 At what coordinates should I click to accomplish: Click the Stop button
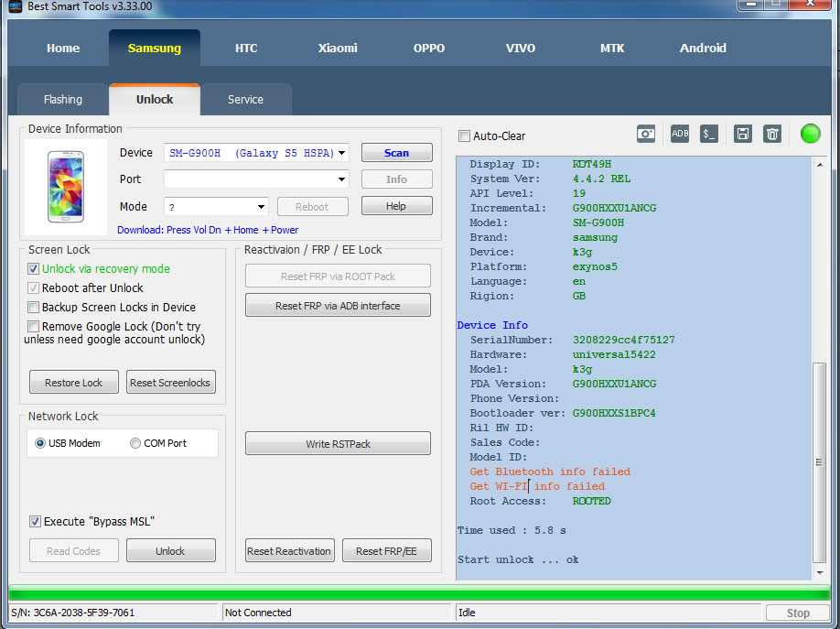click(798, 613)
